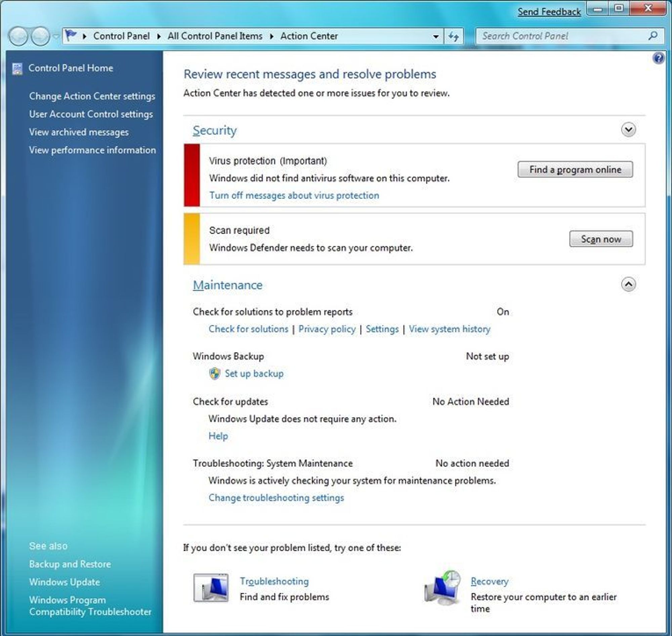The height and width of the screenshot is (636, 672).
Task: Expand the Security section chevron
Action: pos(628,129)
